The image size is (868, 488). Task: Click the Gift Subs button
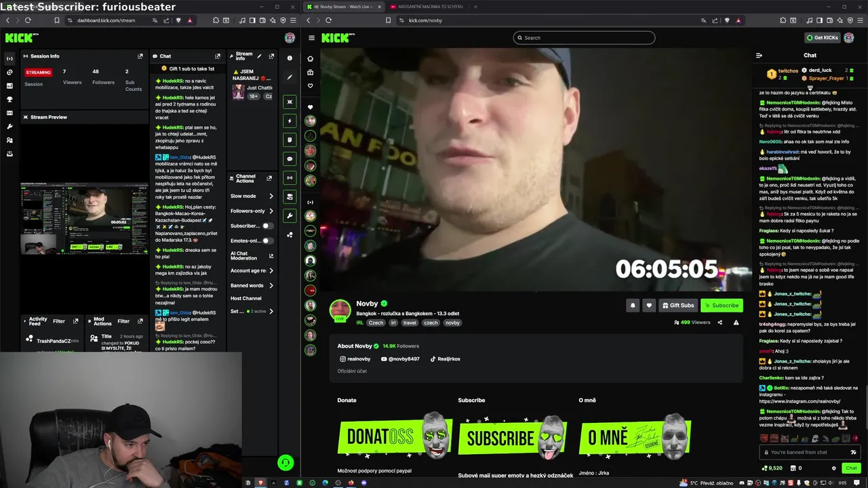click(x=678, y=305)
